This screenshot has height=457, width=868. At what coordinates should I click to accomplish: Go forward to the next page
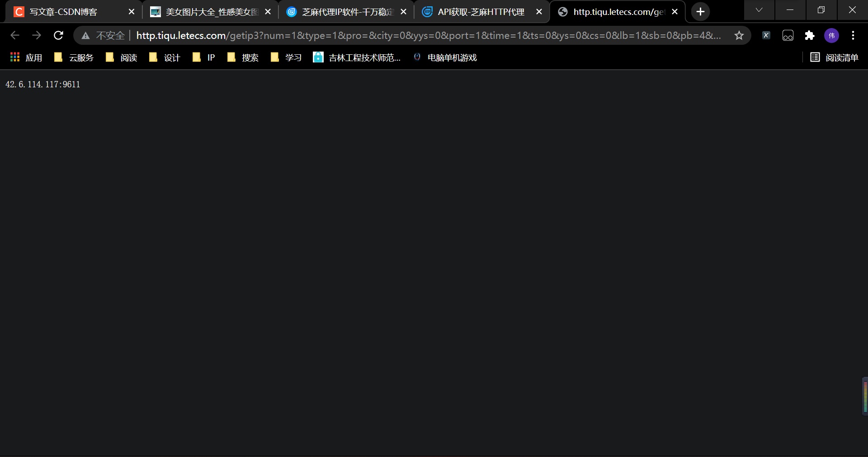(x=37, y=35)
